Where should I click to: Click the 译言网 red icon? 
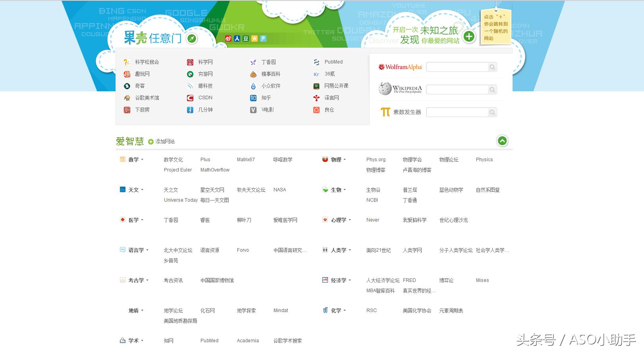316,98
